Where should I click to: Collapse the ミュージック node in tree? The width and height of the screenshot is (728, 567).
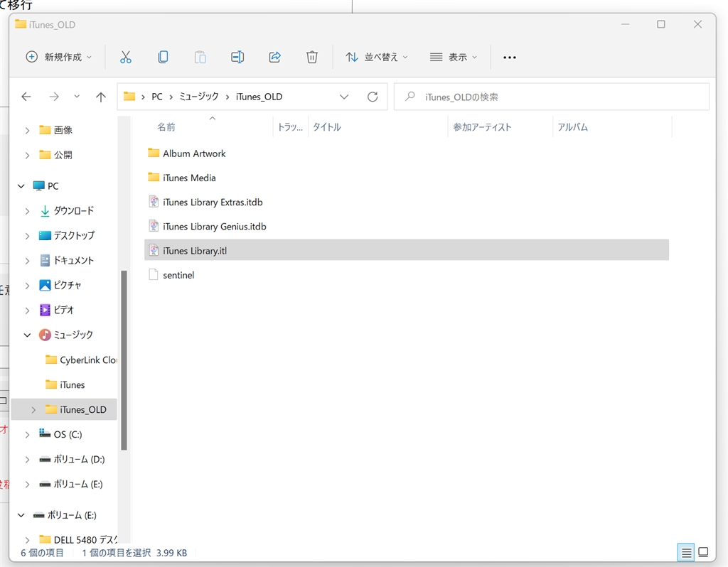click(x=28, y=335)
